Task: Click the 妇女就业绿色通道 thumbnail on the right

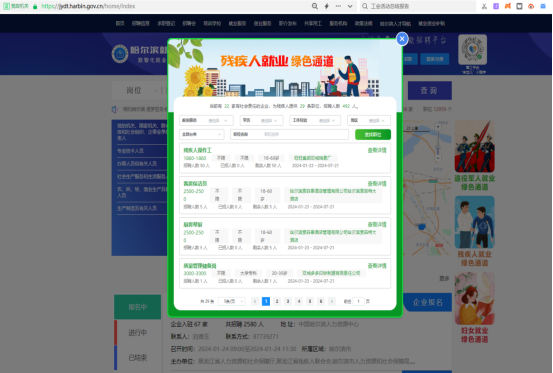Action: (474, 308)
